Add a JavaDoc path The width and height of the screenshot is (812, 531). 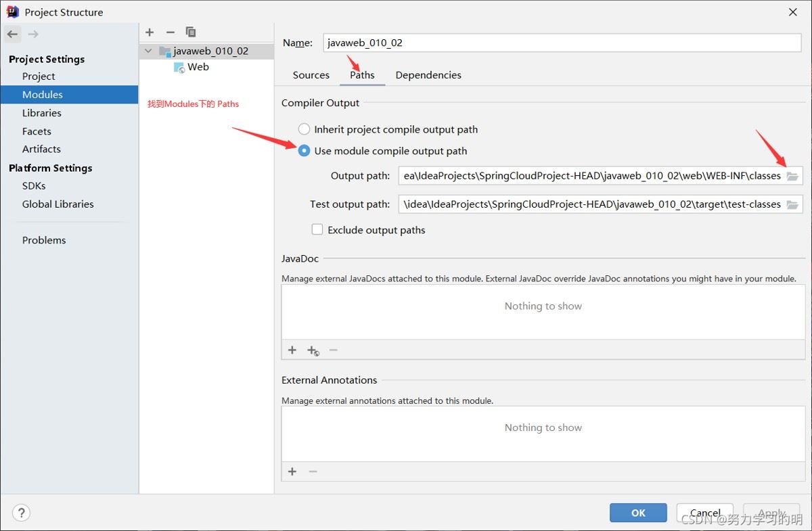pyautogui.click(x=292, y=350)
